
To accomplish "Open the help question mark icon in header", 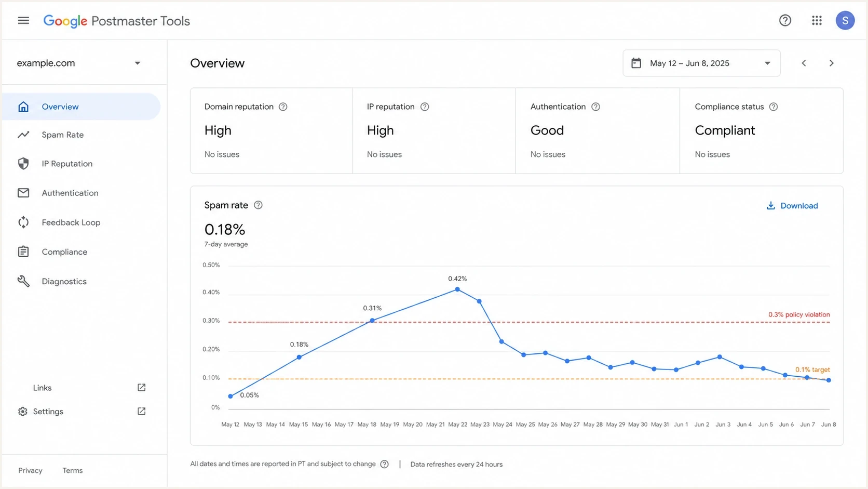I will (785, 21).
